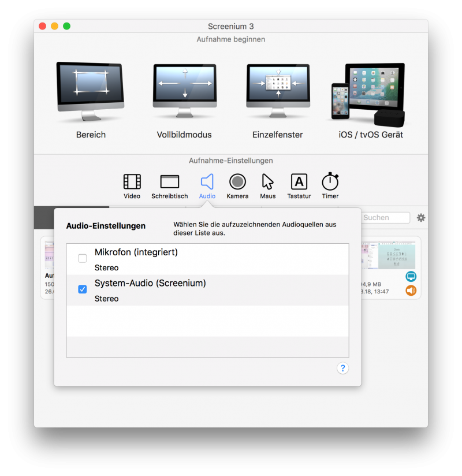Disable the System-Audio (Screenium) checkbox
This screenshot has height=476, width=462.
[x=82, y=289]
